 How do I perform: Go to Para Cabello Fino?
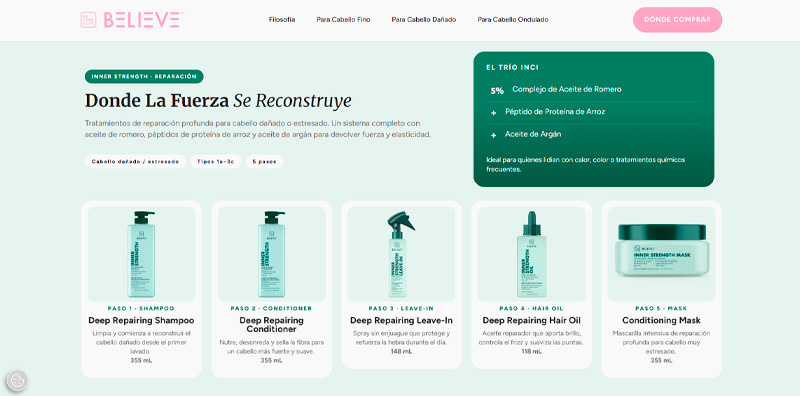(343, 20)
